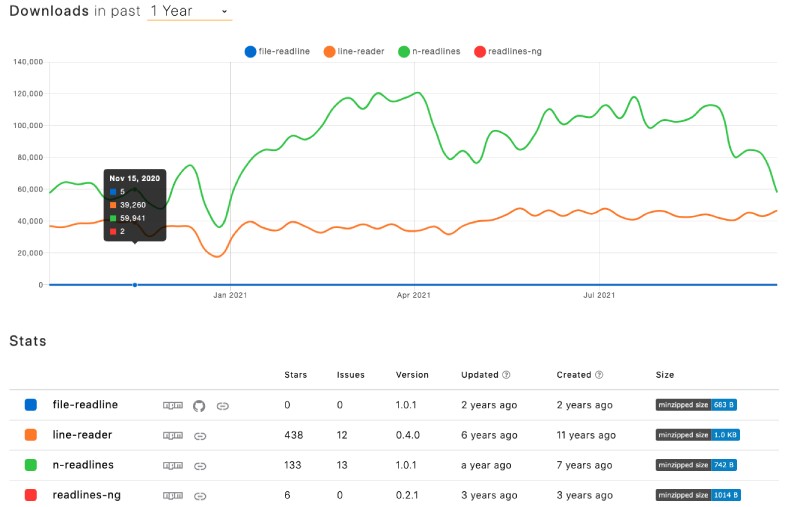Open homepage link icon for file-readline
Viewport: 800px width, 507px height.
coord(222,406)
